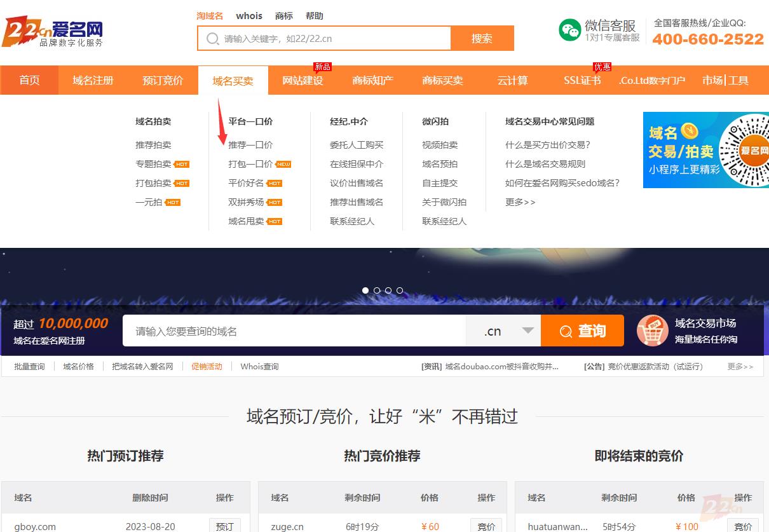The height and width of the screenshot is (532, 769).
Task: Click the shopping basket domain market icon
Action: 652,331
